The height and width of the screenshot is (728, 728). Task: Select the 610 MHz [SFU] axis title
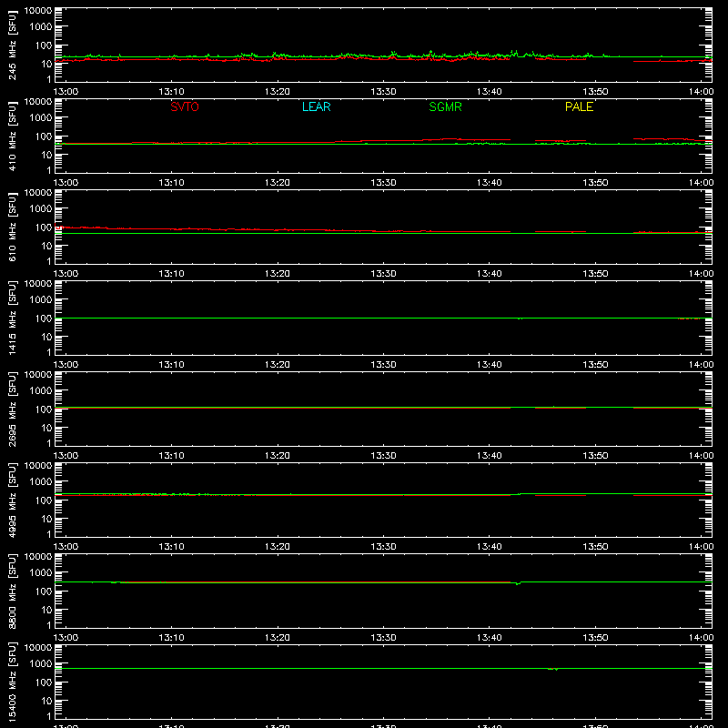pos(12,227)
